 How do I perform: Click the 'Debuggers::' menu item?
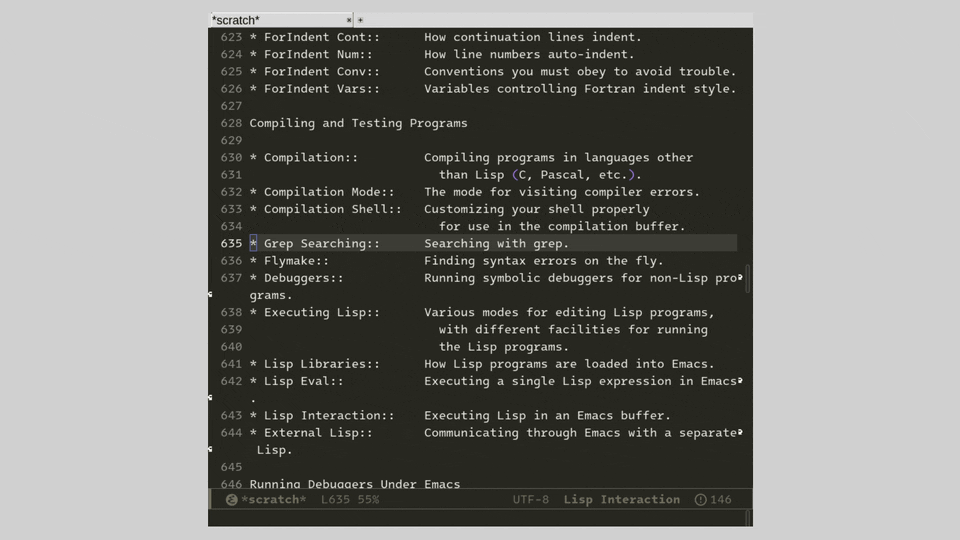(x=303, y=278)
